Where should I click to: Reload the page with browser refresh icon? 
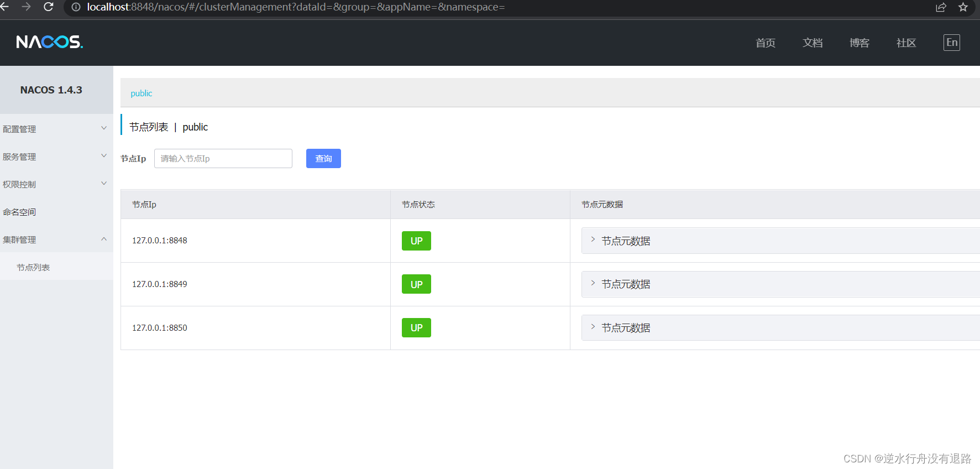click(x=49, y=7)
